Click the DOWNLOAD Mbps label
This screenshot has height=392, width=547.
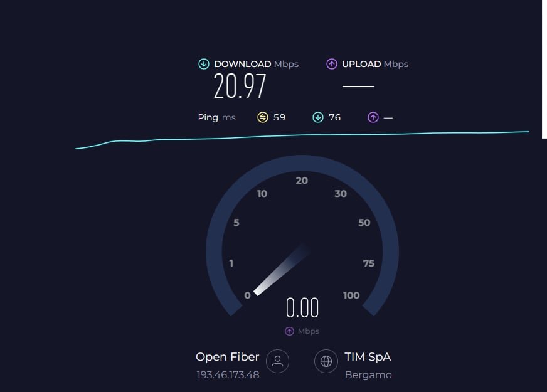pyautogui.click(x=257, y=64)
